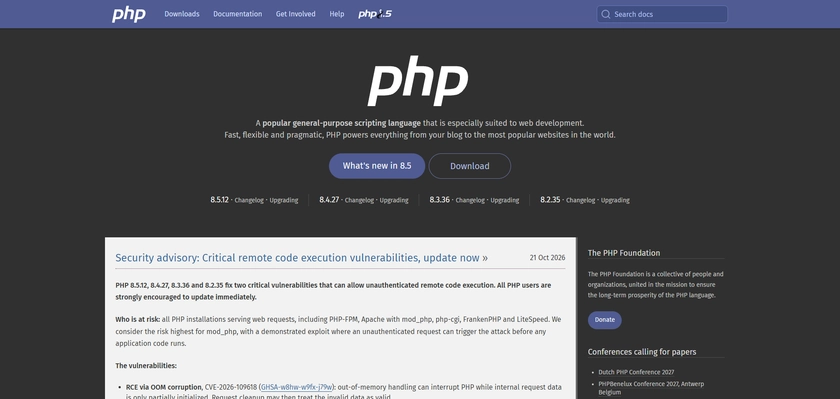Open the GHSA-w8hw-w9fx-j79w advisory link
The height and width of the screenshot is (399, 840).
[x=297, y=387]
